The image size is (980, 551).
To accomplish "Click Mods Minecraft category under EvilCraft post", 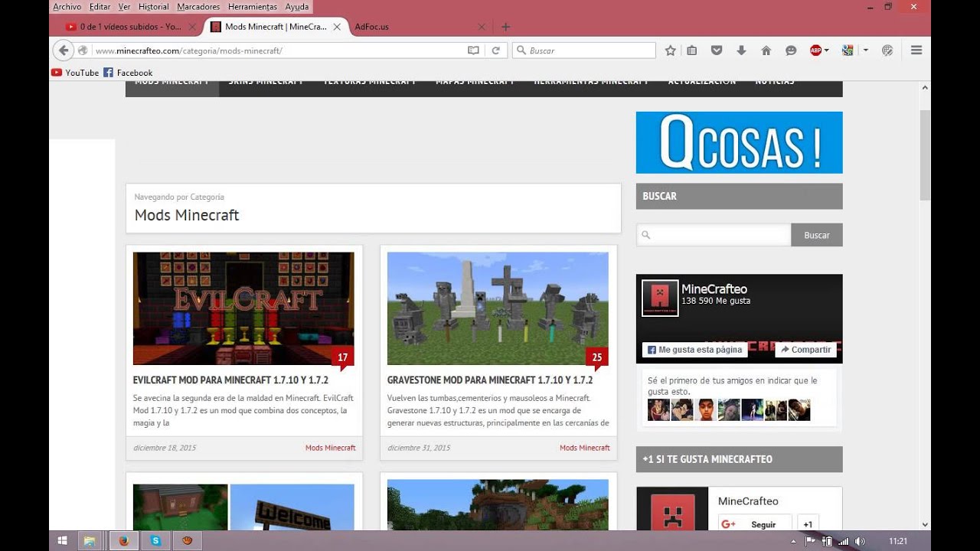I will [x=331, y=448].
